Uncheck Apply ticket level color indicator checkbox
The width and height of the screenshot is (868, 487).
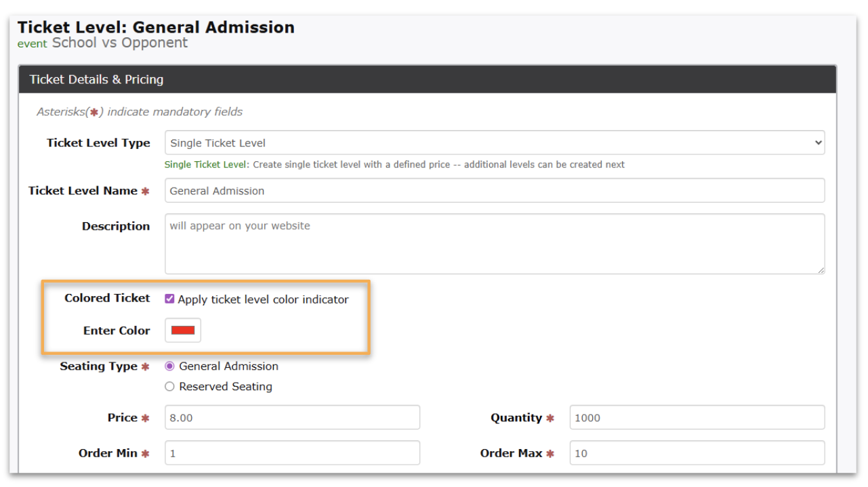170,299
